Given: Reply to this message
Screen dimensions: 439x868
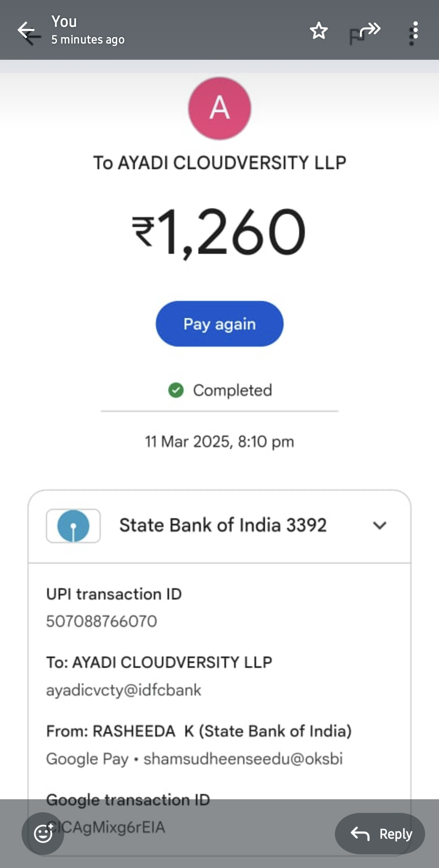Looking at the screenshot, I should (x=380, y=833).
